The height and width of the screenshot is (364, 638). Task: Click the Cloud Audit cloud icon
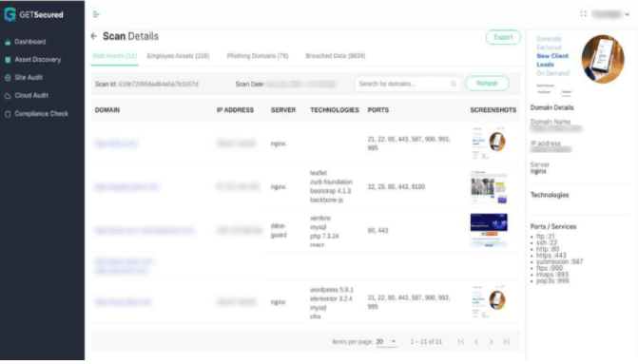[x=8, y=96]
